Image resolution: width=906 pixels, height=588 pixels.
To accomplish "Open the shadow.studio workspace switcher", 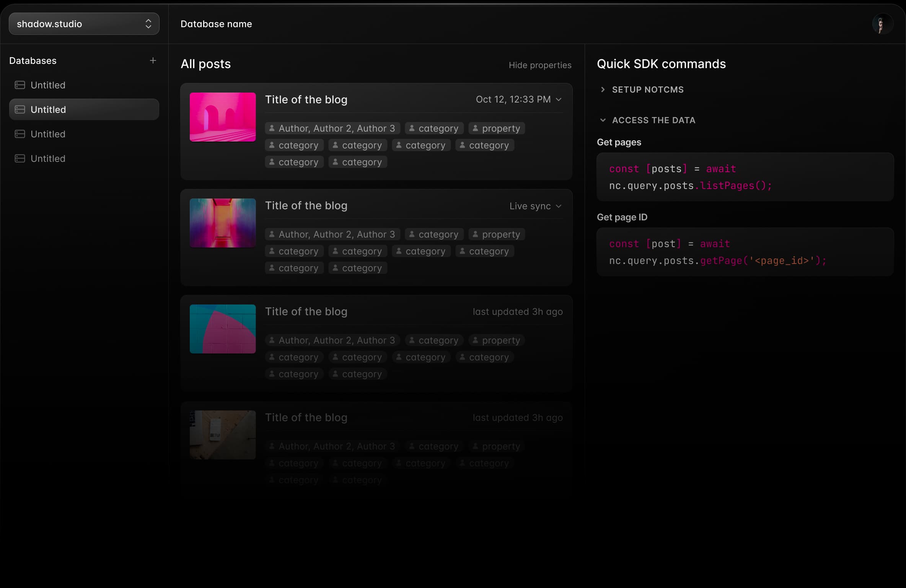I will [84, 24].
